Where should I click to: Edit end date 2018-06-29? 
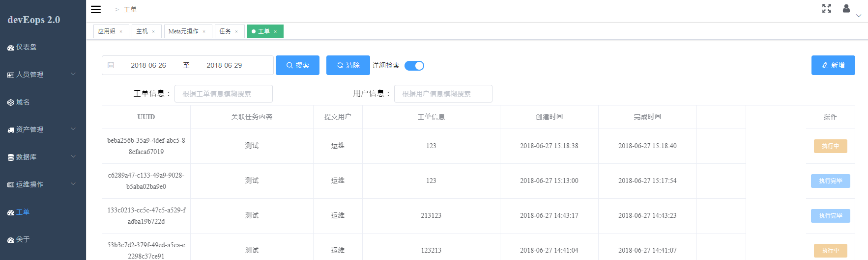pyautogui.click(x=224, y=65)
